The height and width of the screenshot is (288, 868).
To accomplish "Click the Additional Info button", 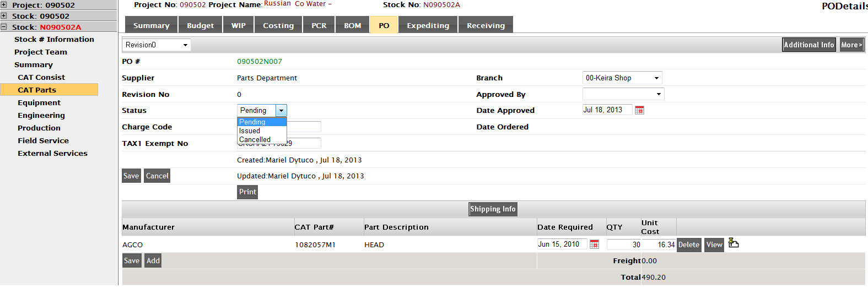I will coord(808,45).
